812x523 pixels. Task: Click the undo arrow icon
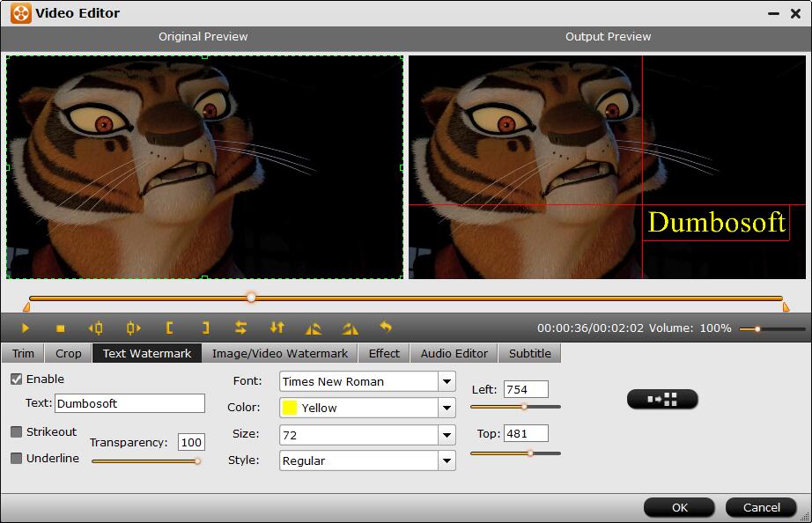[x=386, y=328]
